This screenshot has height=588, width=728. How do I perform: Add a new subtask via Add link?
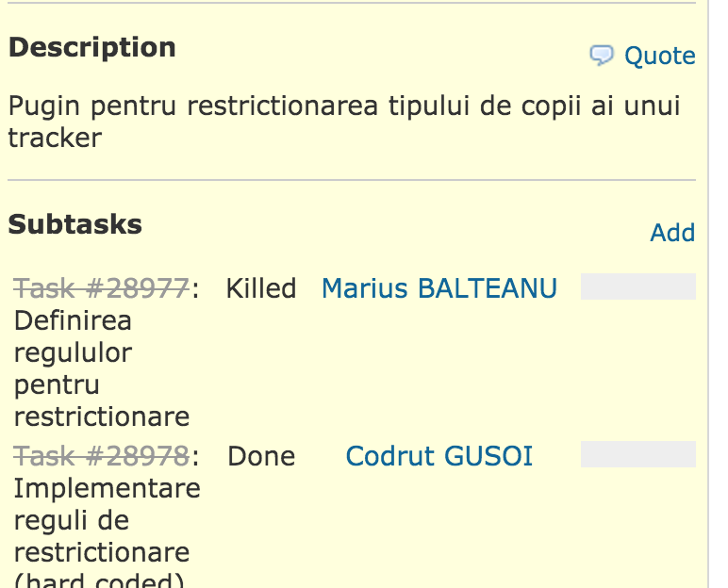pos(672,232)
